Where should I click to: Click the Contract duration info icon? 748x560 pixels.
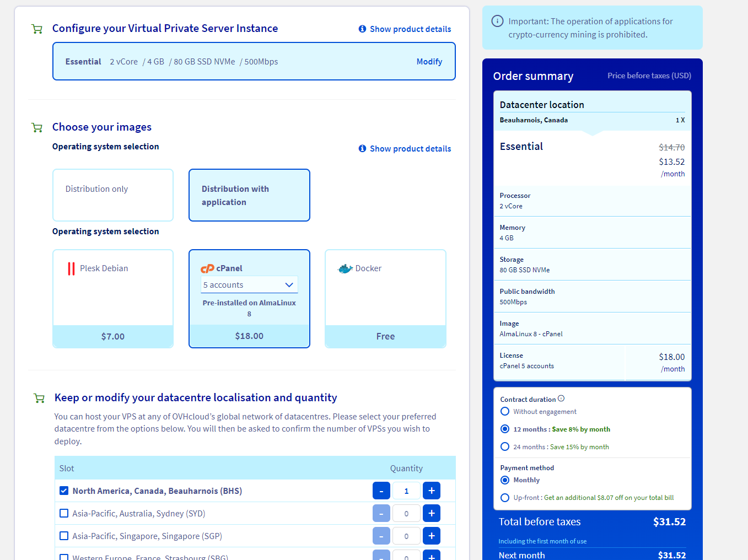561,399
